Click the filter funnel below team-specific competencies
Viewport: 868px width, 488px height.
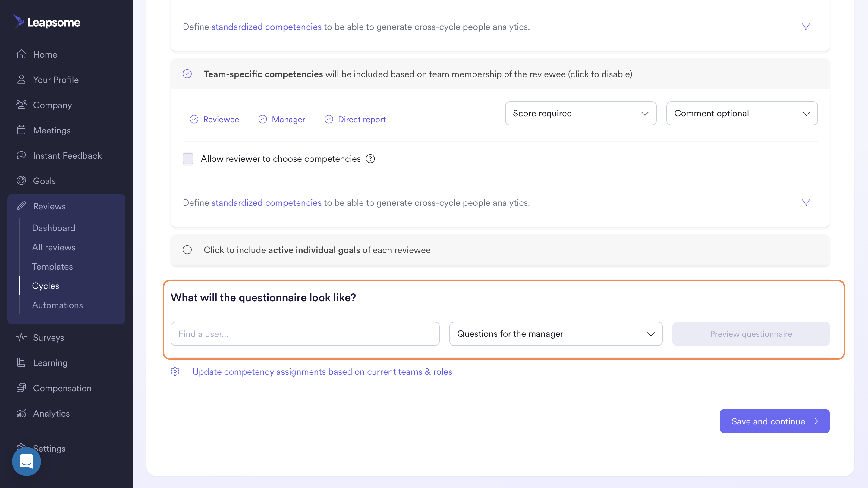pyautogui.click(x=806, y=202)
